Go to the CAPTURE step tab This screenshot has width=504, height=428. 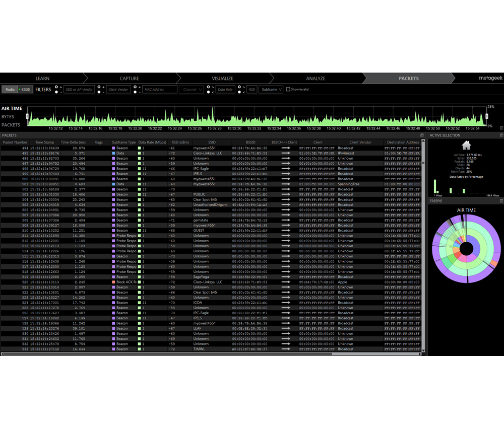click(x=129, y=79)
